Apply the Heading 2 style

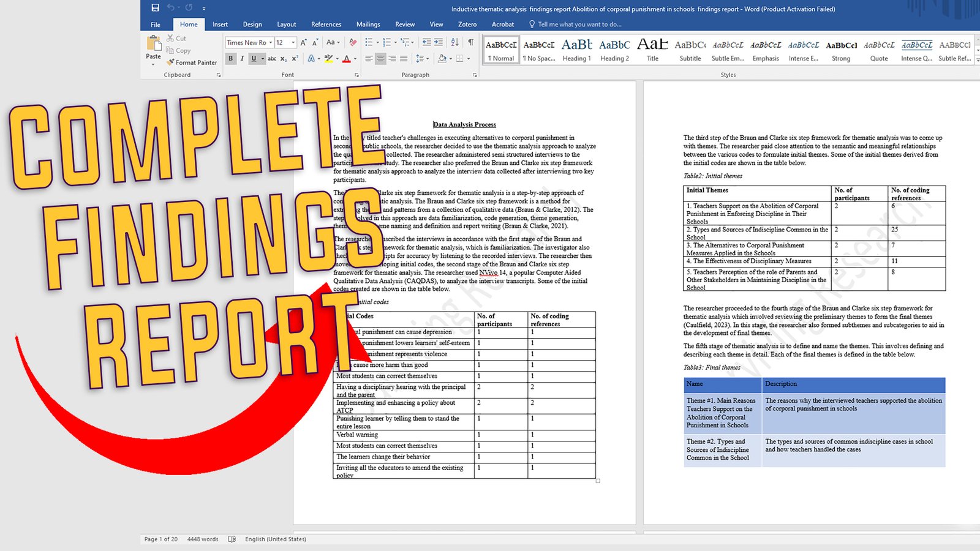[x=614, y=50]
